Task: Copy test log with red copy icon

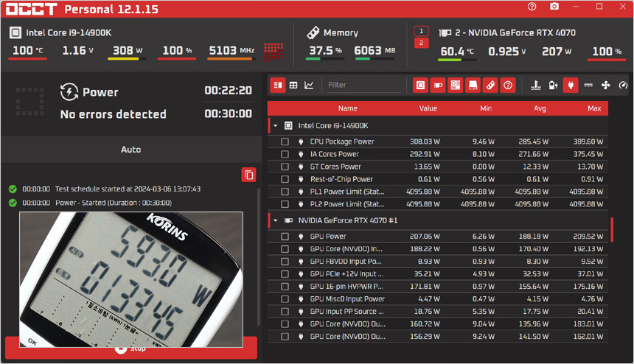Action: pyautogui.click(x=248, y=175)
